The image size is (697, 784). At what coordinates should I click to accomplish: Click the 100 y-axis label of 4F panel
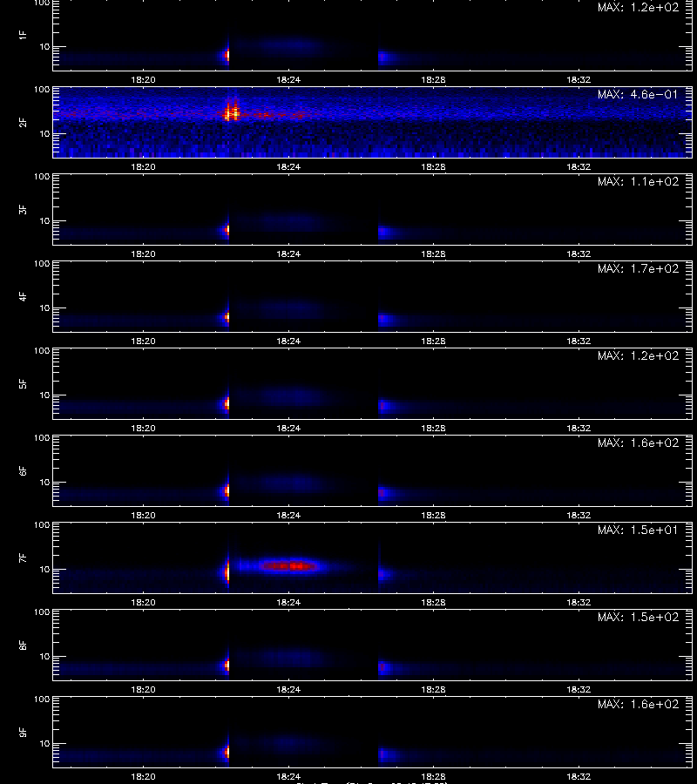pyautogui.click(x=42, y=263)
